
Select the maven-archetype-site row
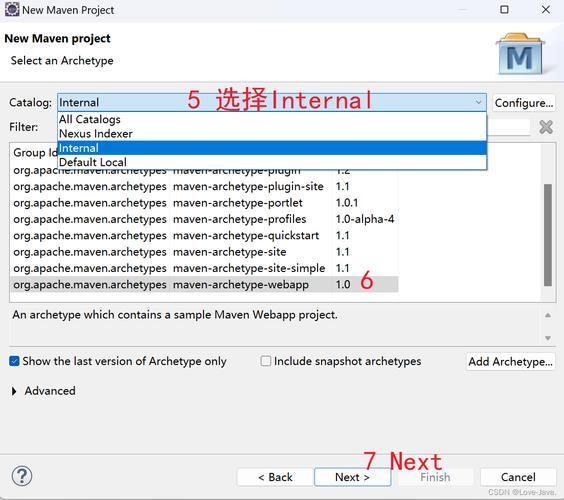[204, 252]
